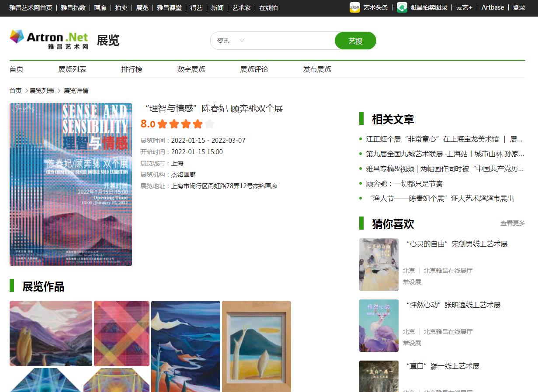Select 展览列表 navigation tab

click(x=72, y=69)
